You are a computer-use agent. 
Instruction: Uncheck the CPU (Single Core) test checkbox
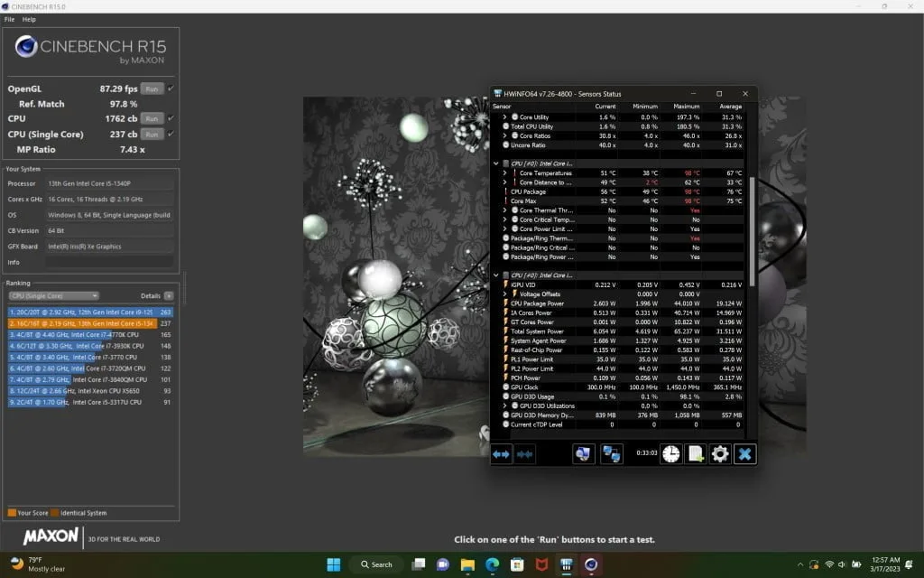[171, 134]
